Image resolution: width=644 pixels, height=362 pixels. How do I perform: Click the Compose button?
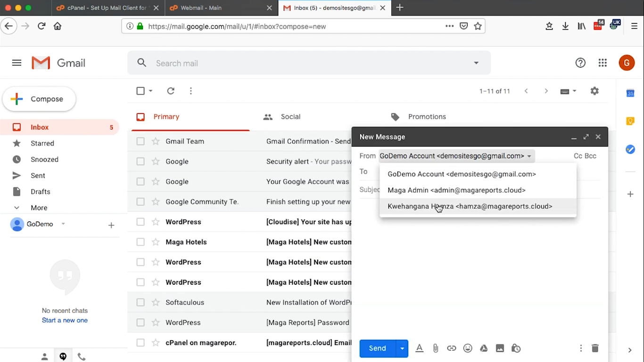(39, 99)
